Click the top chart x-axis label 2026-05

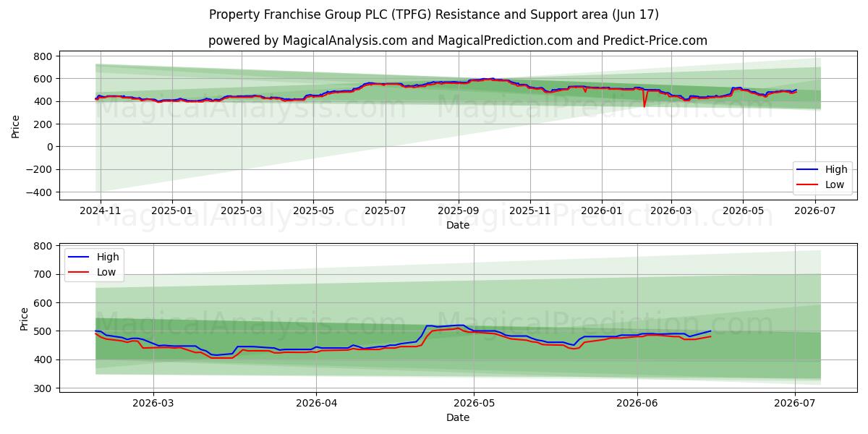point(743,210)
